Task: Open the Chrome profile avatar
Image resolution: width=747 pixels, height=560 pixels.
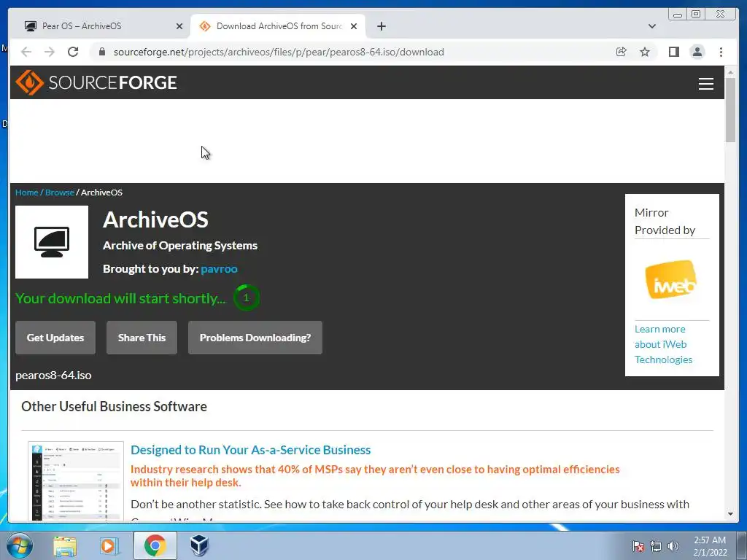Action: [697, 52]
